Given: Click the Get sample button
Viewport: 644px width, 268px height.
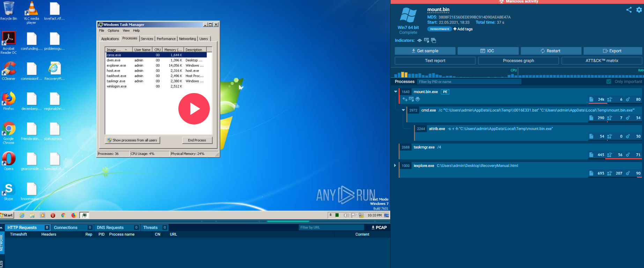Looking at the screenshot, I should pos(425,51).
